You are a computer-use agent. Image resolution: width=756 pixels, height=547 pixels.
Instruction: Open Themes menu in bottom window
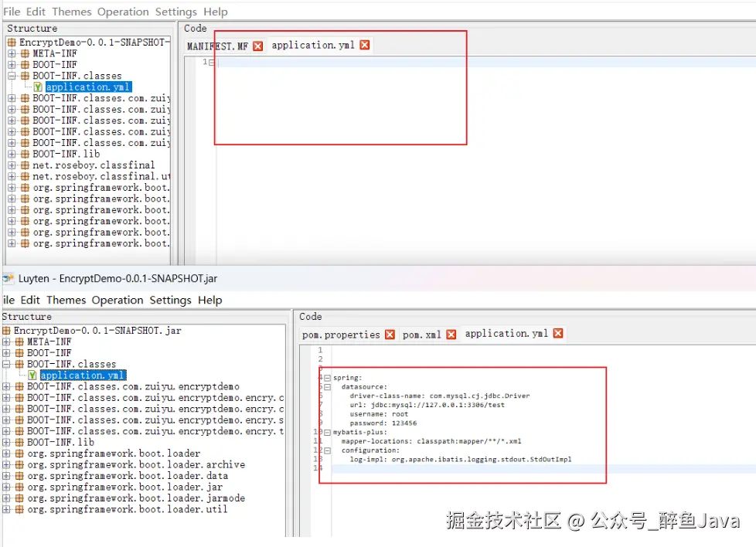pos(66,301)
